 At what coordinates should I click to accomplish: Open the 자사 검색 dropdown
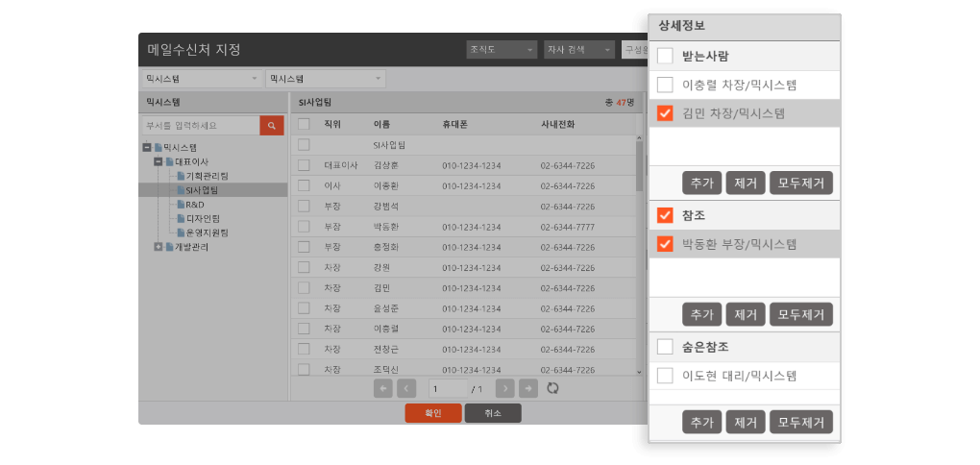[579, 49]
